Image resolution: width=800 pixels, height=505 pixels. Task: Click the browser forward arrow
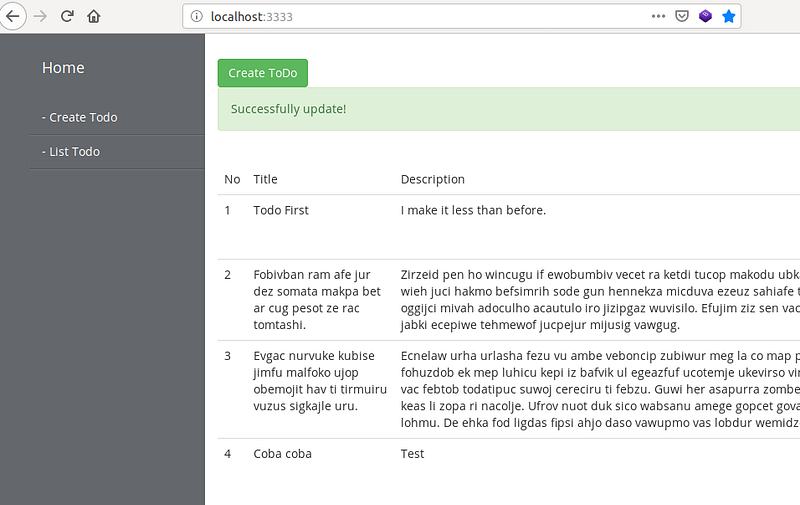pos(40,16)
